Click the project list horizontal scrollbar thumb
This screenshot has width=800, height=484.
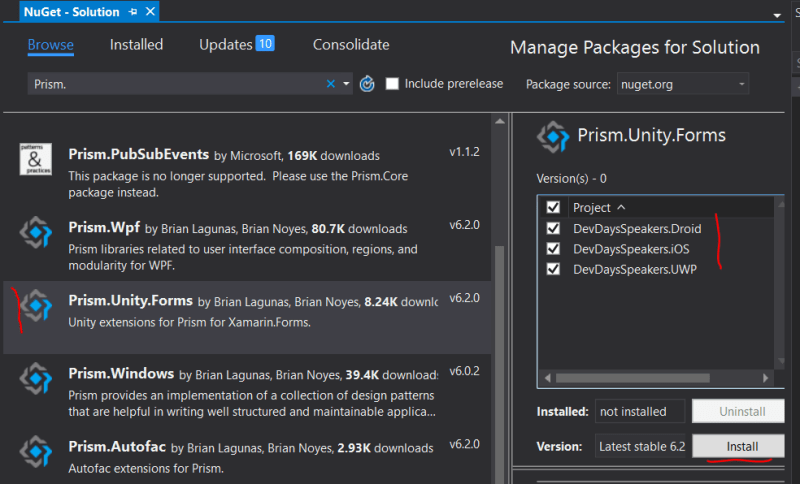pos(633,378)
